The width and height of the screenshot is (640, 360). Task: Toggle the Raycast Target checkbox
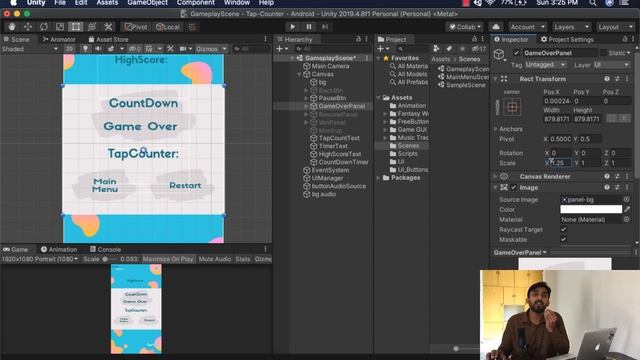[x=563, y=230]
